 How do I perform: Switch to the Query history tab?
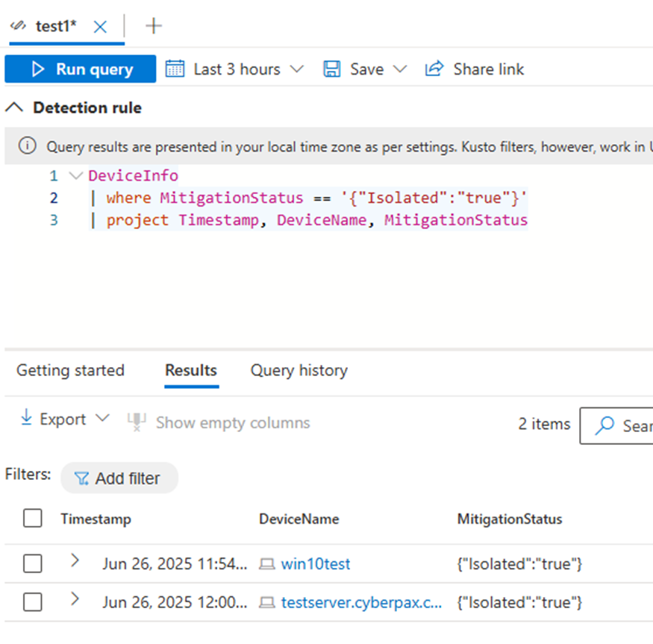299,370
